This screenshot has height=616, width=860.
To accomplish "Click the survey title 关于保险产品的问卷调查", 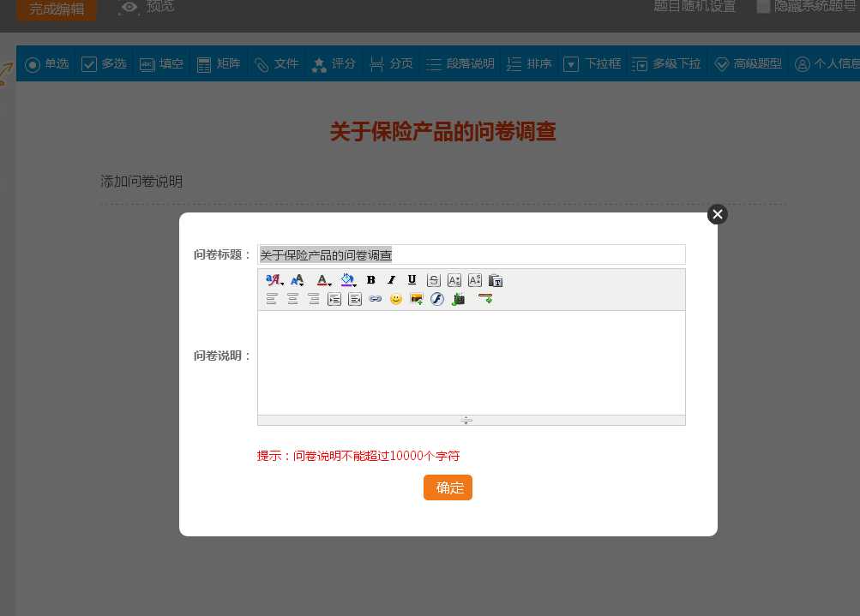I will click(x=443, y=132).
